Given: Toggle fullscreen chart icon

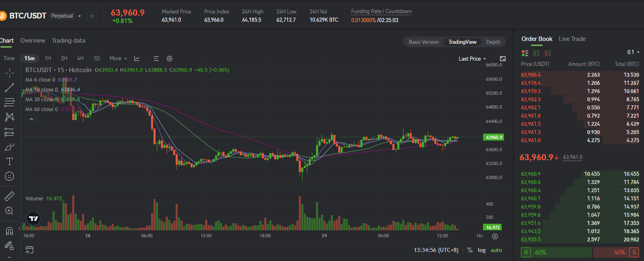Looking at the screenshot, I should 503,59.
